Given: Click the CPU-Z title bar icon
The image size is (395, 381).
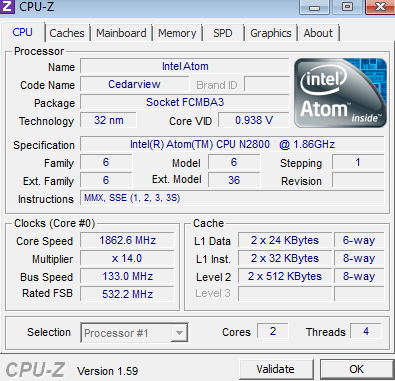Looking at the screenshot, I should click(x=7, y=6).
